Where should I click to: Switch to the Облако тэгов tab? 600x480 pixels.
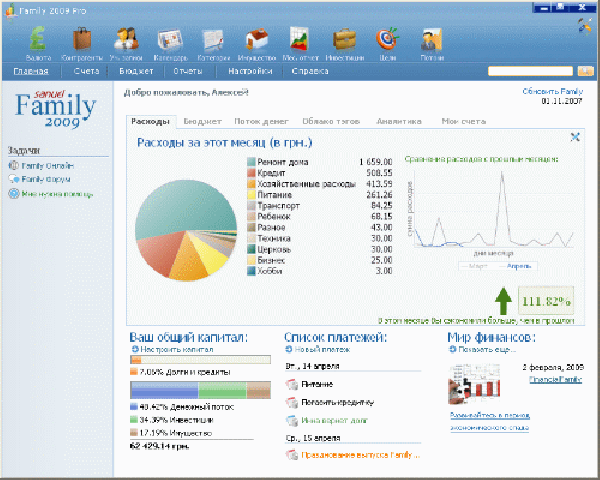[x=331, y=121]
